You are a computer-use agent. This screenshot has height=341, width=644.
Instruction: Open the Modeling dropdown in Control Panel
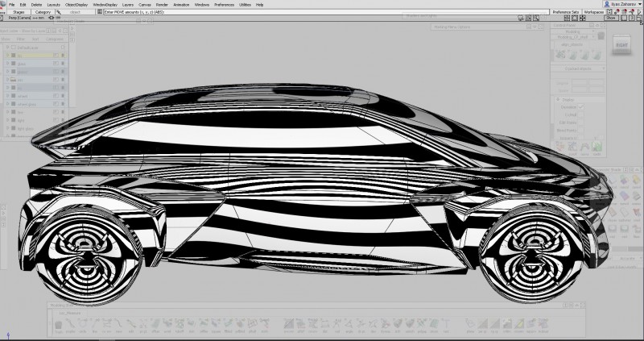point(575,31)
